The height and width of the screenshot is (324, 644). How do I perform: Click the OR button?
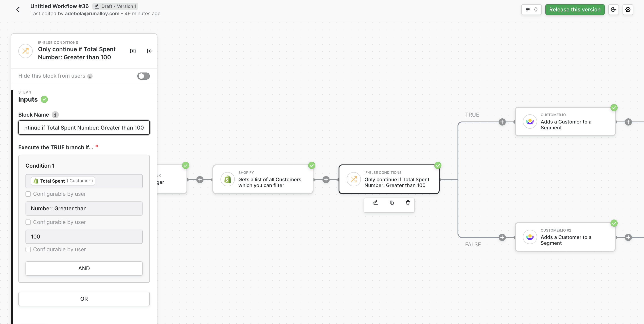(84, 299)
